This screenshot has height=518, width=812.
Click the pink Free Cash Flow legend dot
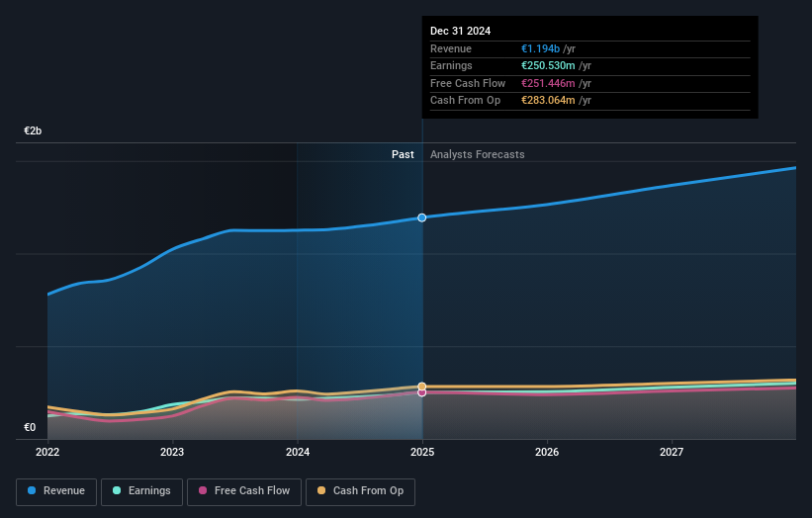203,490
